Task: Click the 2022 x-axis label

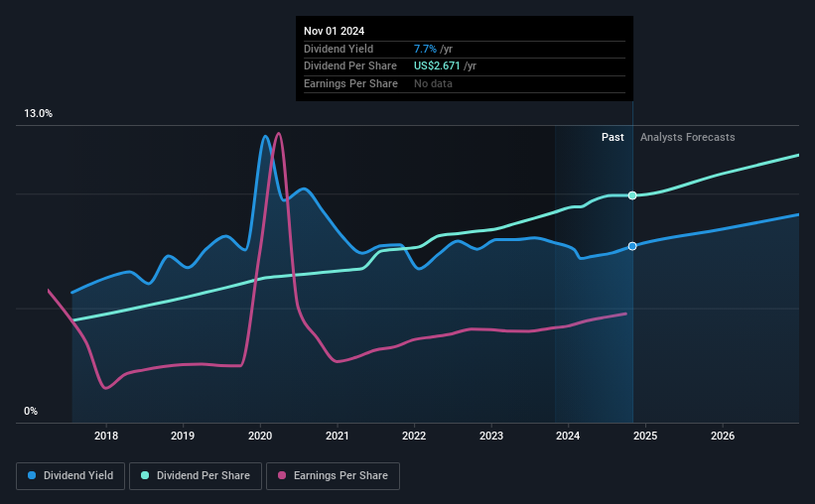Action: point(414,436)
